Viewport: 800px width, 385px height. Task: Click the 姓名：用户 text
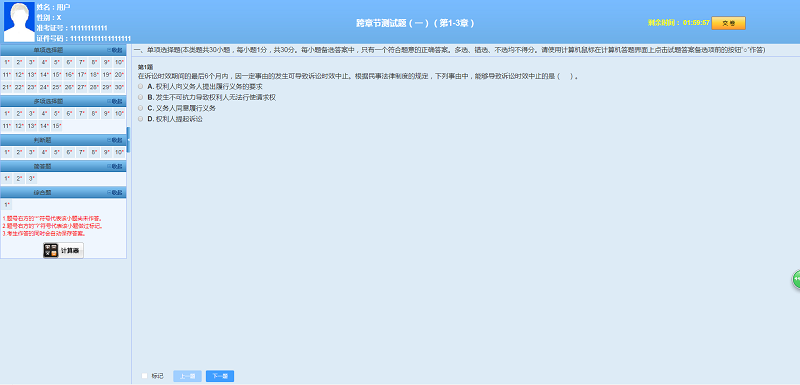[53, 8]
